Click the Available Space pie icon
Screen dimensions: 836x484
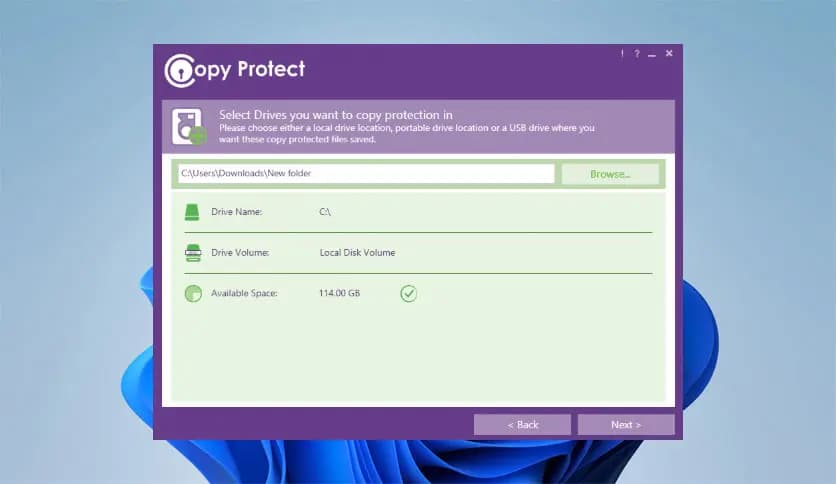193,293
